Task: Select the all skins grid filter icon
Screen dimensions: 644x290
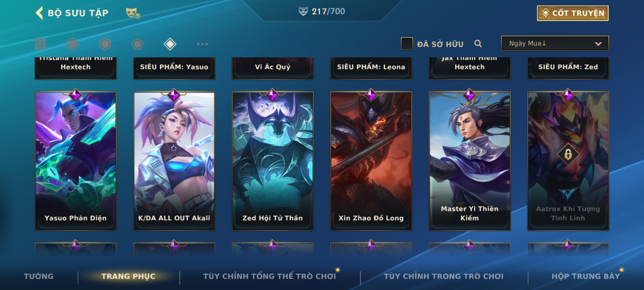Action: [x=40, y=44]
